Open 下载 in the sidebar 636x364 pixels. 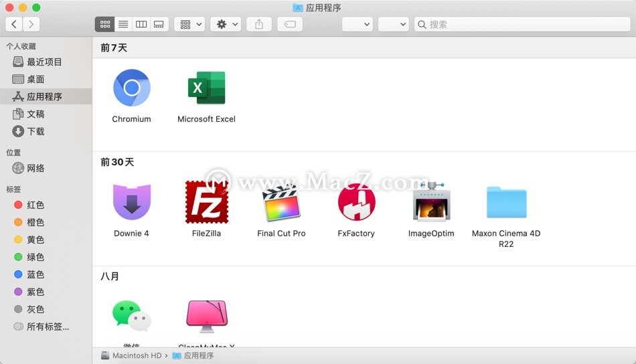click(46, 131)
